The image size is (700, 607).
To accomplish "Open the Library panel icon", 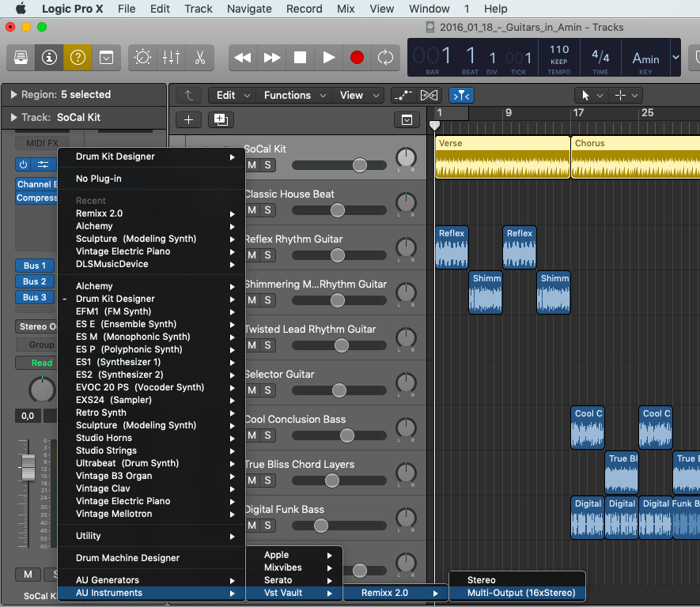I will click(x=21, y=58).
